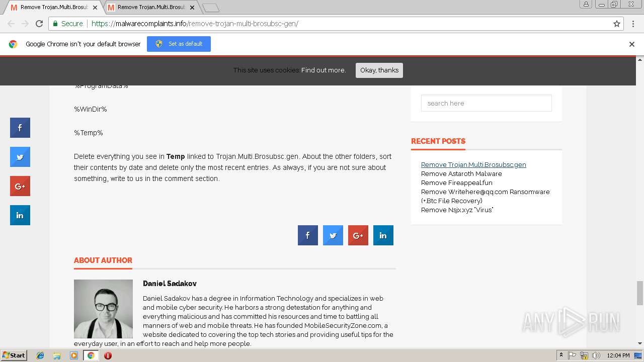
Task: Click the browser back arrow
Action: (x=11, y=24)
